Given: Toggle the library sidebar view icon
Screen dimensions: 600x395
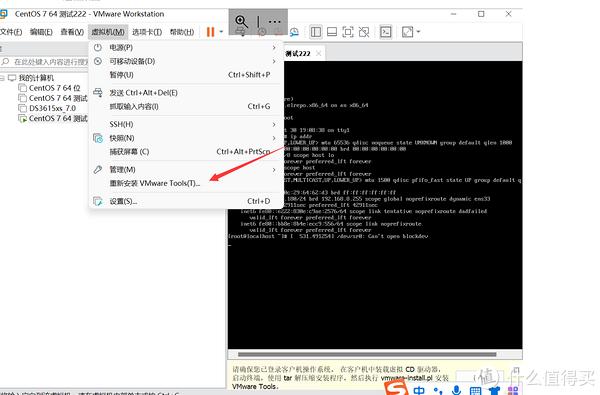Looking at the screenshot, I should (x=316, y=32).
